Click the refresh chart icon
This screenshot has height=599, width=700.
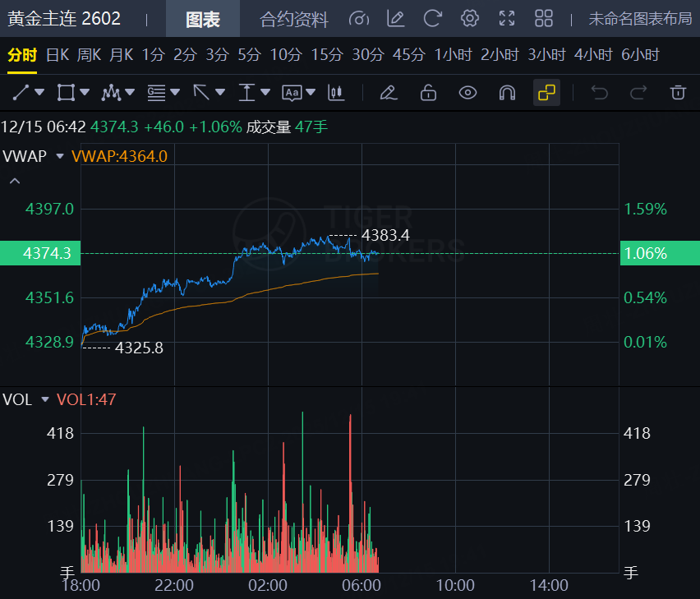pyautogui.click(x=432, y=19)
